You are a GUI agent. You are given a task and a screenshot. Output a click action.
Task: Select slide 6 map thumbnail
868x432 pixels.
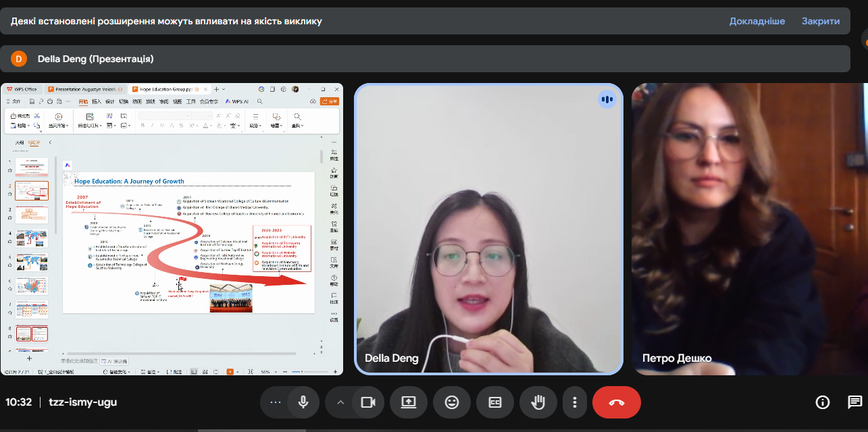32,286
